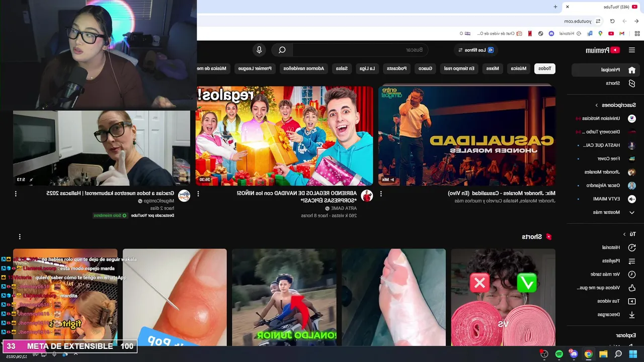Select the Música filter chip
The height and width of the screenshot is (362, 644).
pyautogui.click(x=519, y=68)
